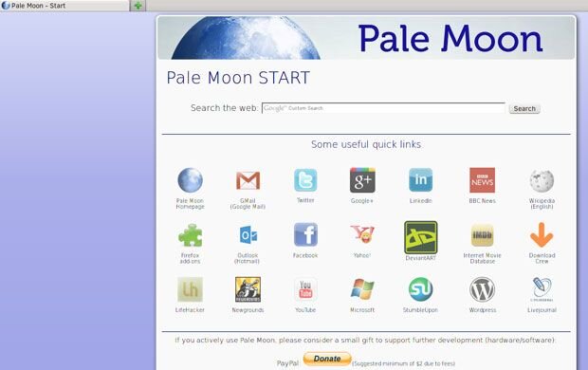This screenshot has width=588, height=370.
Task: Focus the Google Custom Search field
Action: click(x=383, y=108)
